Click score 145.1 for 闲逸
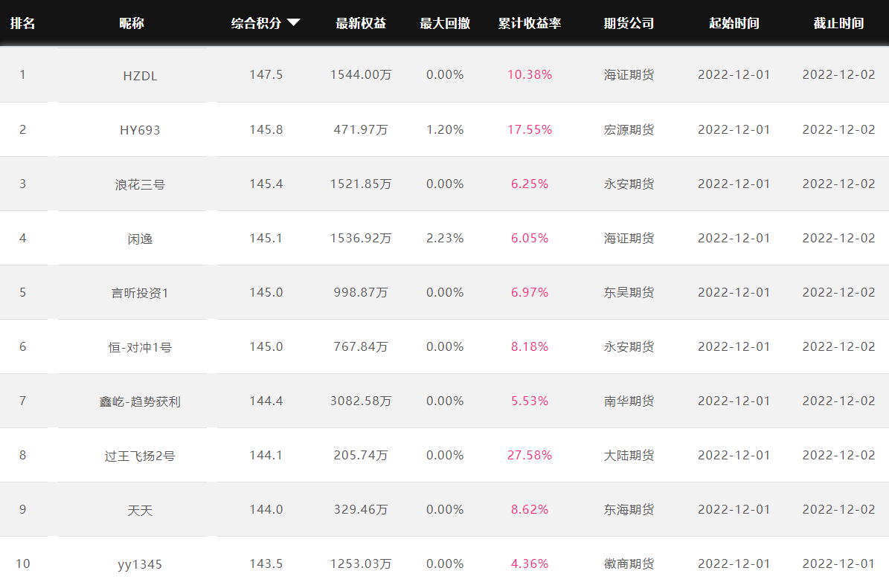Image resolution: width=889 pixels, height=588 pixels. [x=266, y=238]
